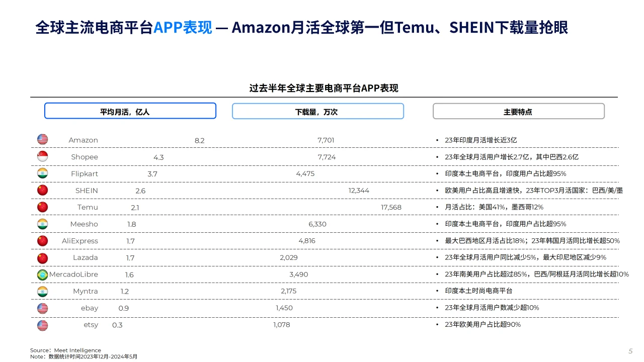This screenshot has width=644, height=362.
Task: Click the Singapore flag icon next to Shopee
Action: click(43, 156)
